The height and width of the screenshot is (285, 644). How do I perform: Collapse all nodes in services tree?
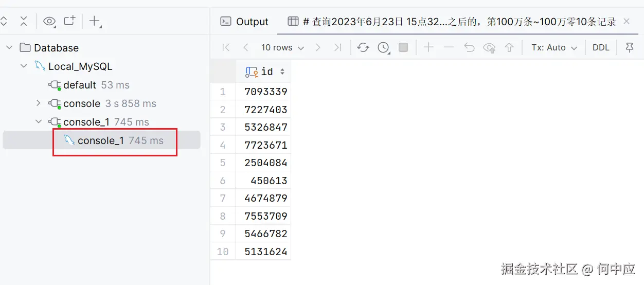23,21
